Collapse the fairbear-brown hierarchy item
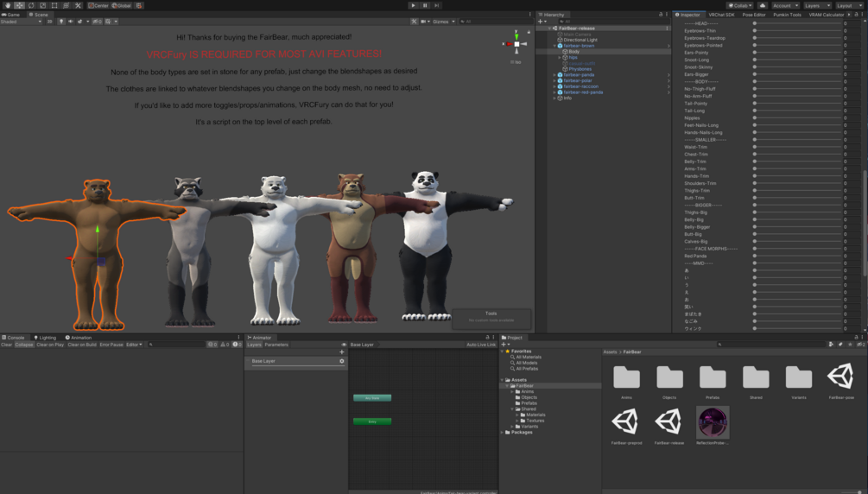Image resolution: width=868 pixels, height=494 pixels. click(554, 46)
